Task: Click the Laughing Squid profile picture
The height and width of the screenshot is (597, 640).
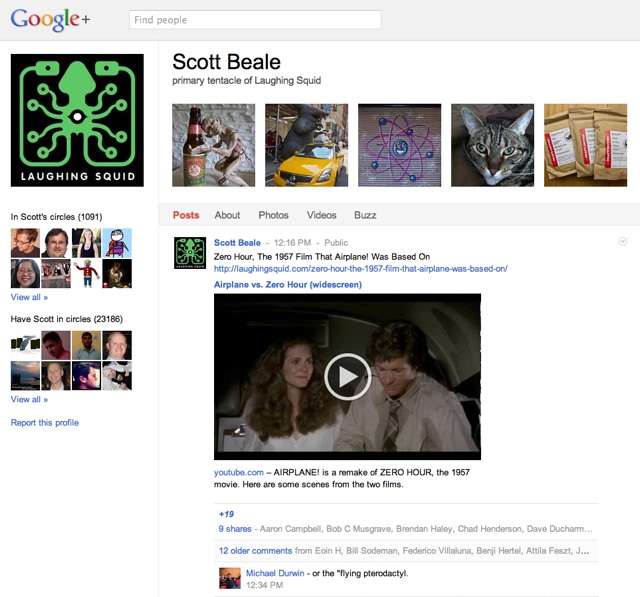Action: (x=77, y=120)
